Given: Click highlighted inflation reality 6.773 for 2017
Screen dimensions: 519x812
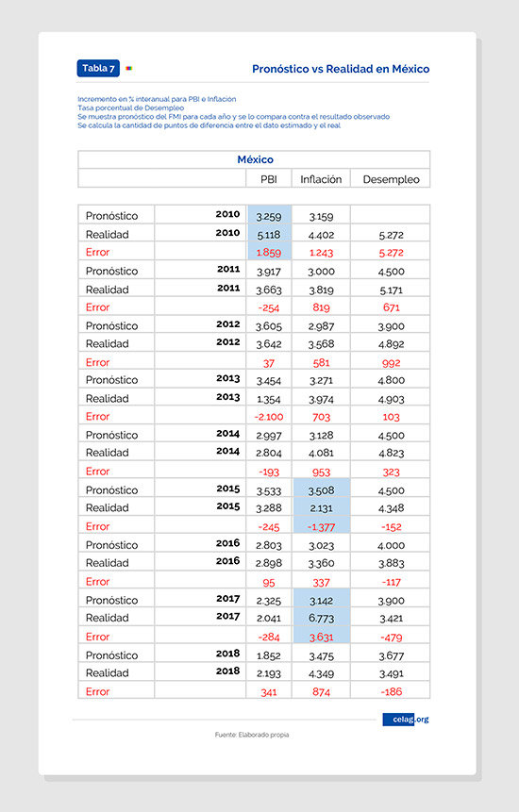Looking at the screenshot, I should pos(321,617).
